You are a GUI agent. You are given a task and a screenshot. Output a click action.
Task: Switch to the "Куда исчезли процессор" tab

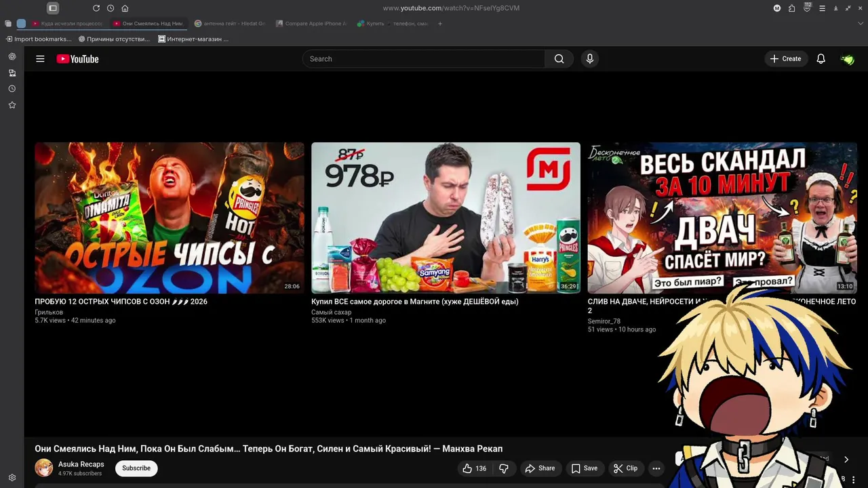68,24
